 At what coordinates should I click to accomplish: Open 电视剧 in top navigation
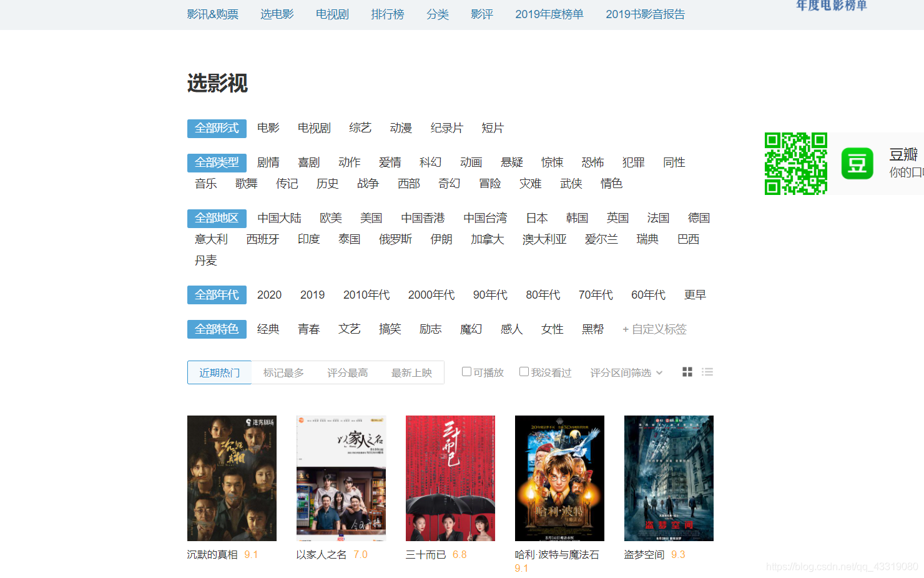pos(332,14)
